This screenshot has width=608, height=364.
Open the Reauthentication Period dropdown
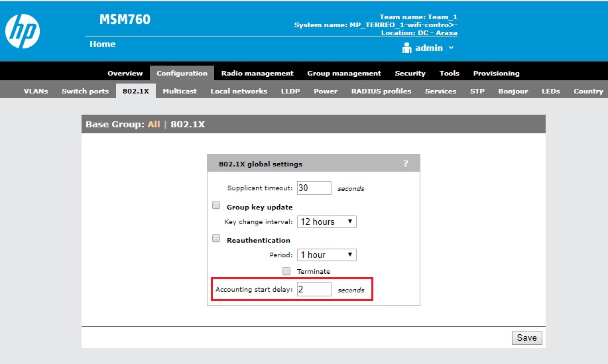(x=326, y=255)
